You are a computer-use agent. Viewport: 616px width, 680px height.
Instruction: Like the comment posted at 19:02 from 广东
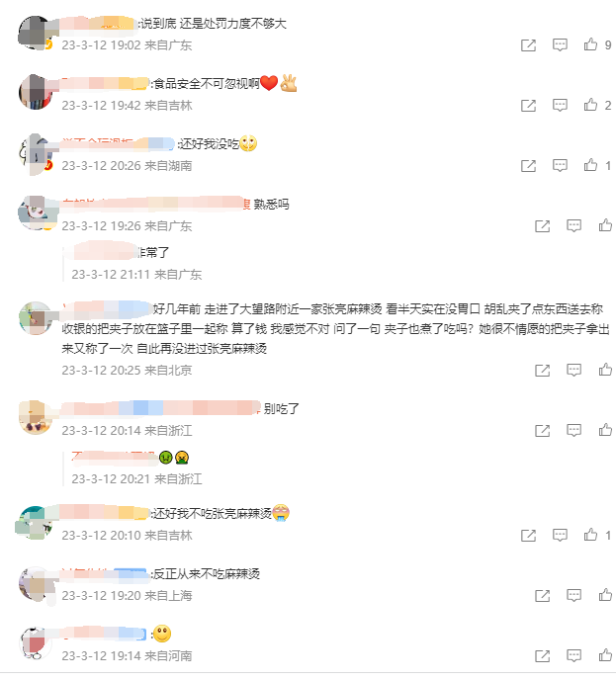(x=590, y=44)
